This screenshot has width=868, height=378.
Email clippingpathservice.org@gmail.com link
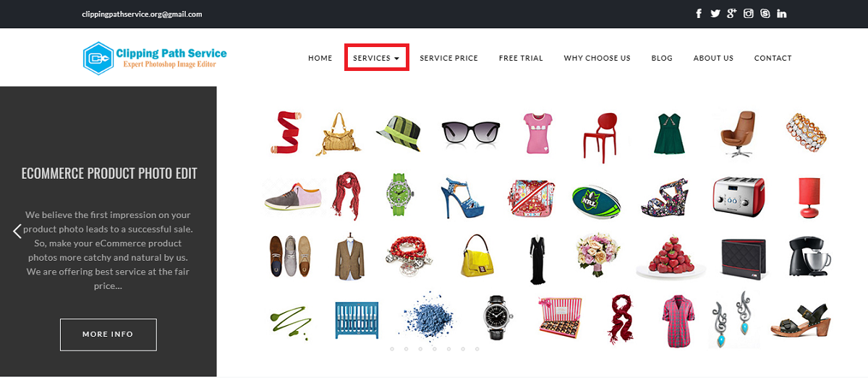tap(142, 14)
